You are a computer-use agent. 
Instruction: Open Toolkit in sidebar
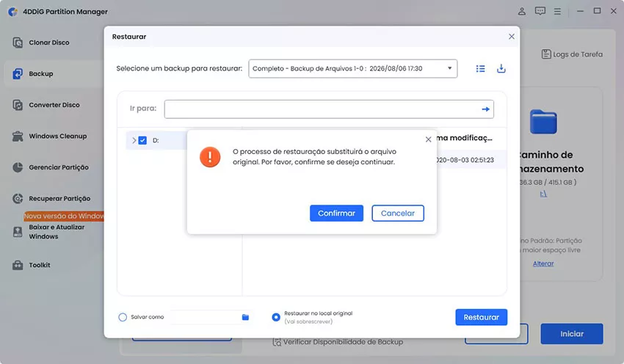coord(40,265)
